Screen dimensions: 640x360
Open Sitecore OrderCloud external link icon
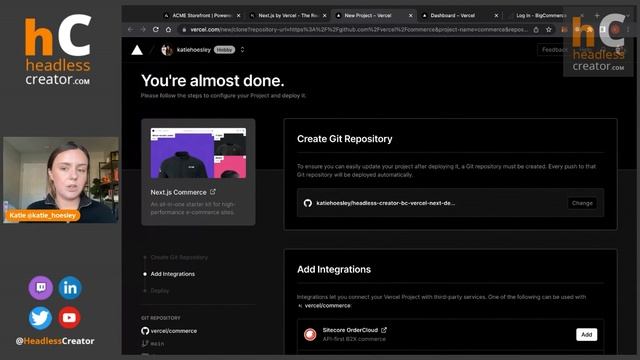coord(384,330)
